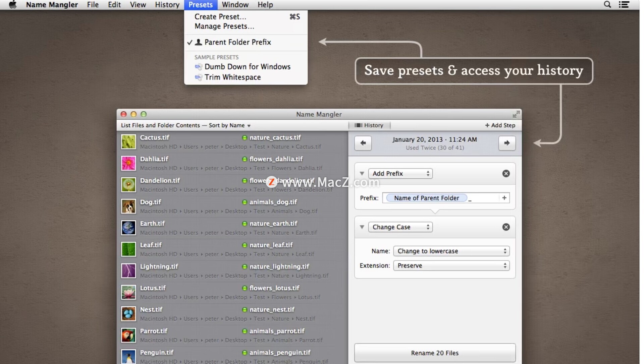Click history date January 20, 2013 text
Screen dimensions: 644x364
coord(435,140)
